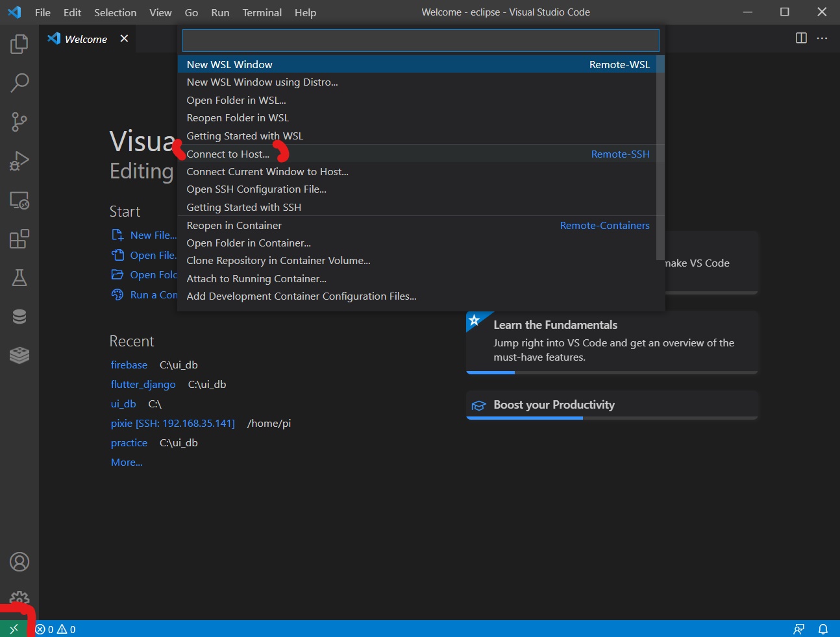Choose Open Folder in WSL...
Image resolution: width=840 pixels, height=637 pixels.
pos(417,100)
